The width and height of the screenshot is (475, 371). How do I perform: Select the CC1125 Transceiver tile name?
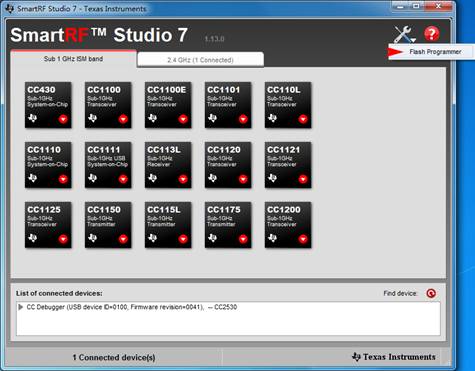[44, 210]
